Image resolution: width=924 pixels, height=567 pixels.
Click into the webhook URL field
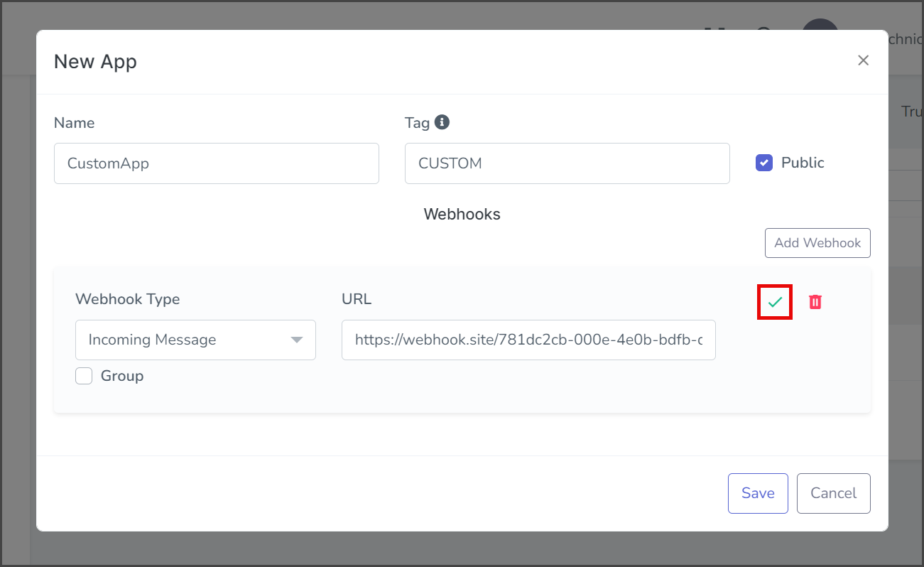pyautogui.click(x=528, y=340)
